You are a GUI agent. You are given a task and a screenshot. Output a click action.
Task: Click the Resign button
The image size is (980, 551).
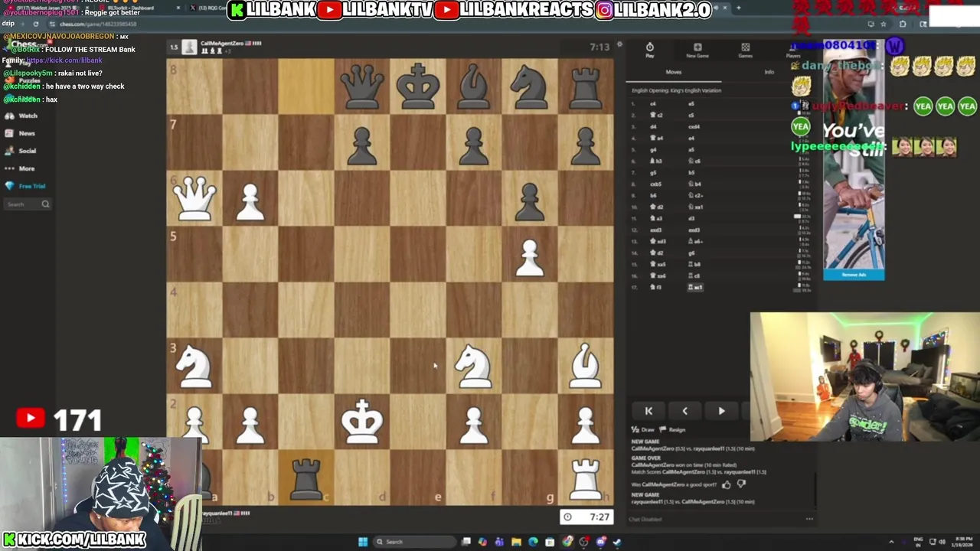coord(673,430)
